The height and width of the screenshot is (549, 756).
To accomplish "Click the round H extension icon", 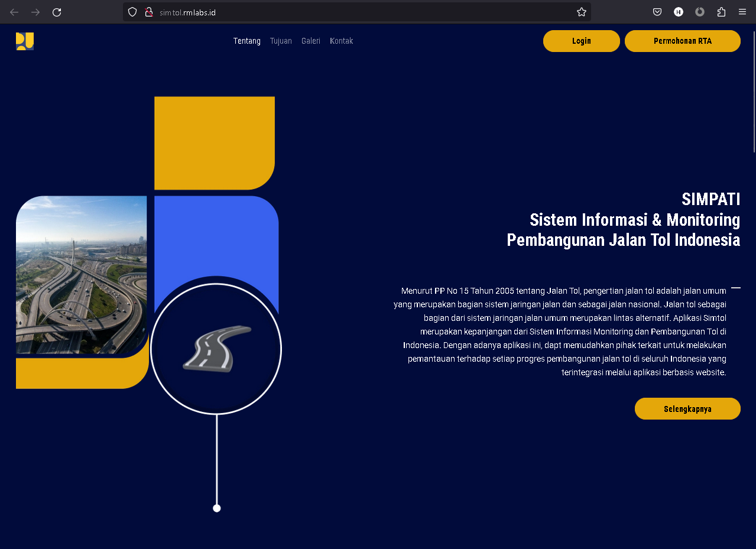I will pyautogui.click(x=679, y=12).
